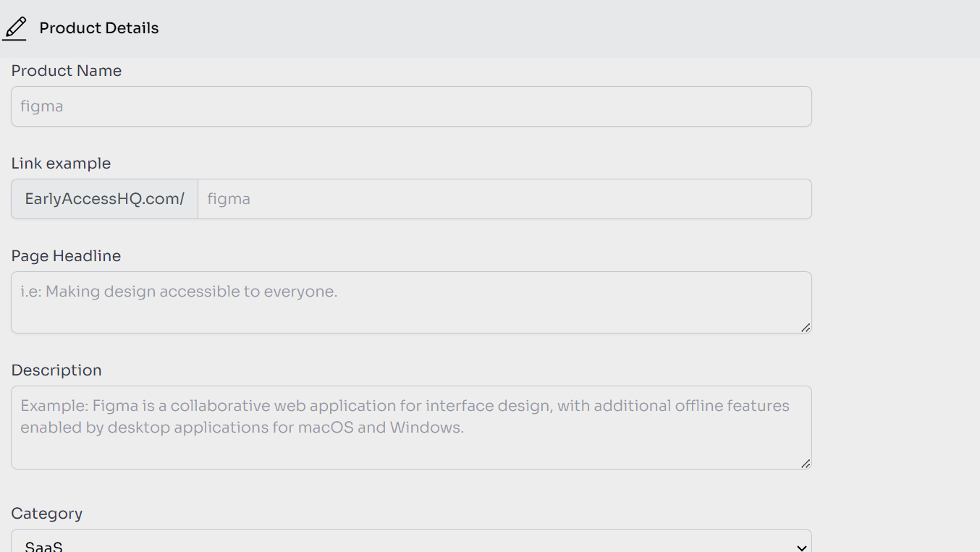The width and height of the screenshot is (980, 552).
Task: Click the EarlyAccessHQ.com/ URL prefix box
Action: (x=104, y=199)
